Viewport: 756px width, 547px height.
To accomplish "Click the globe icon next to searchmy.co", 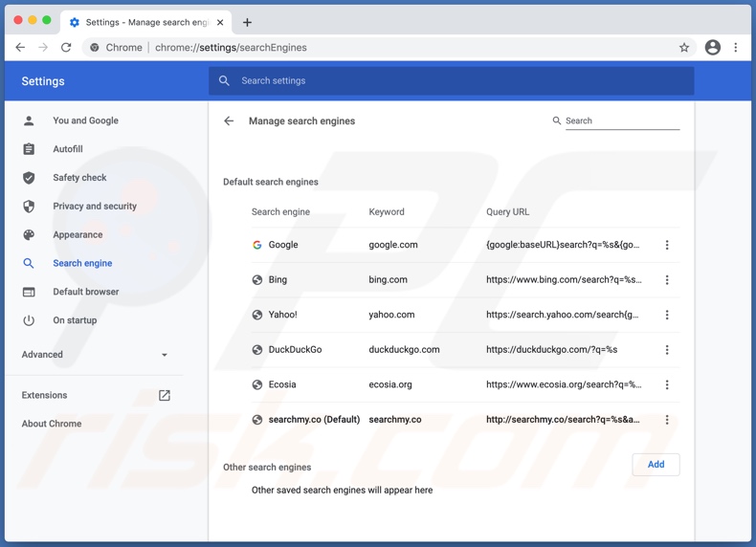I will pyautogui.click(x=257, y=419).
